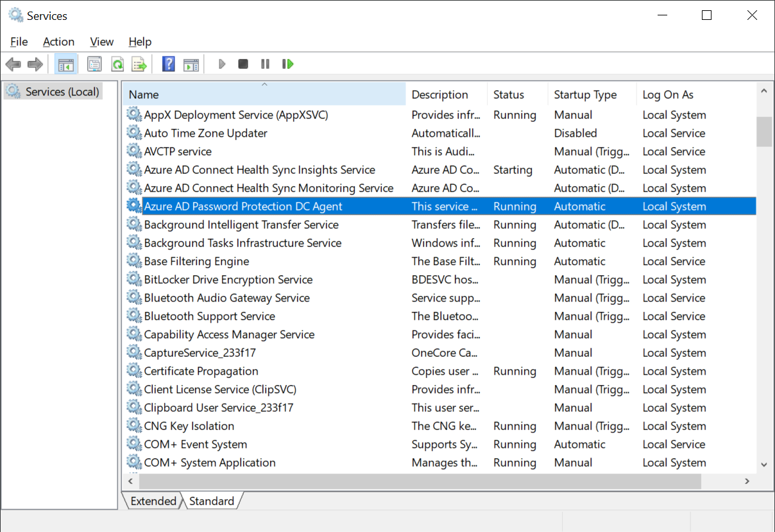Sort by the Status column header
775x532 pixels.
coord(518,94)
